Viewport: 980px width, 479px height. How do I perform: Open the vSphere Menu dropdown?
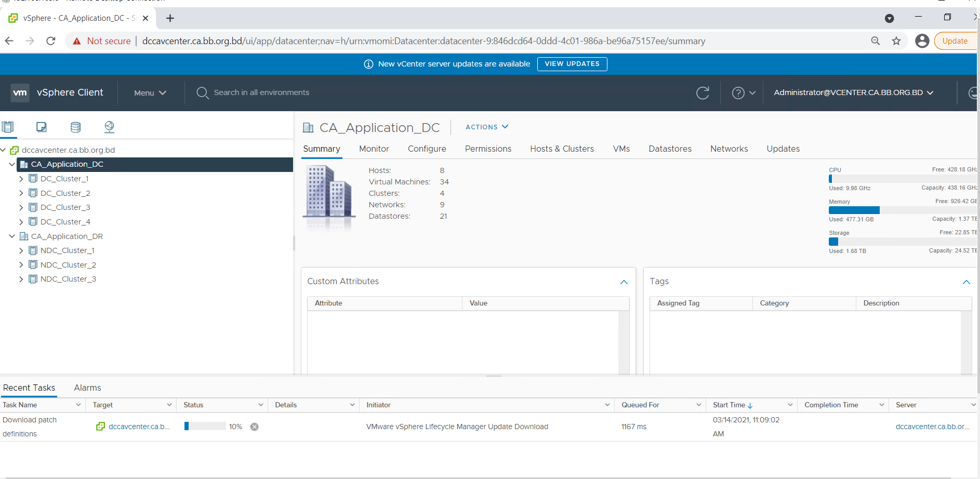[150, 92]
